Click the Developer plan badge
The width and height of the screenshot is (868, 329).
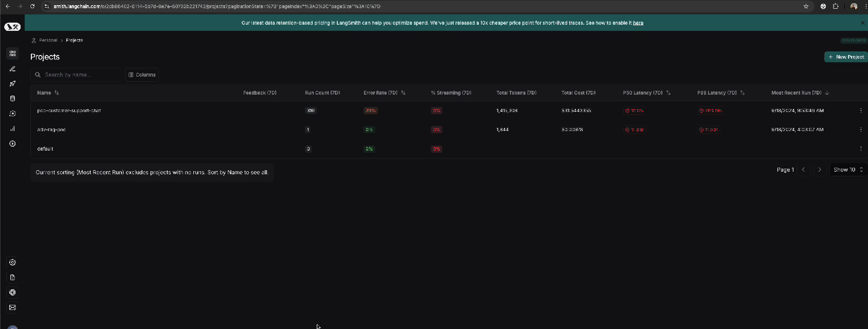tap(854, 40)
